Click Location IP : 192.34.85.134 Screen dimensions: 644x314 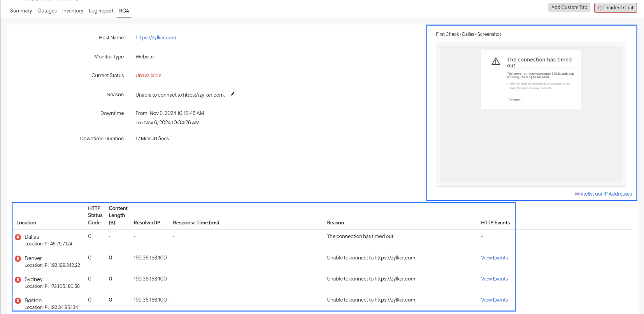point(51,307)
